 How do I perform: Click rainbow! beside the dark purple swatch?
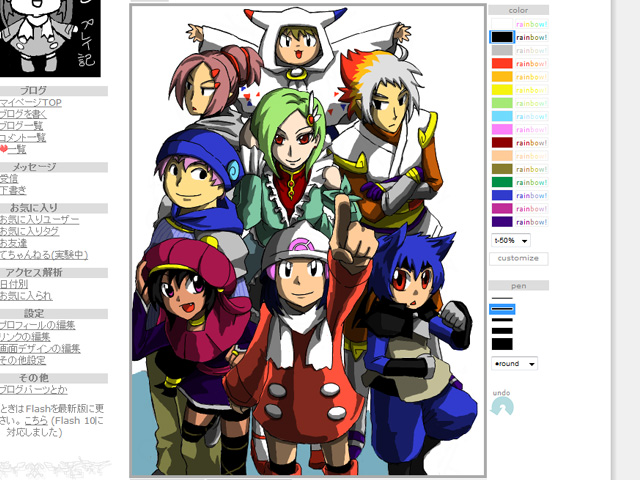531,222
